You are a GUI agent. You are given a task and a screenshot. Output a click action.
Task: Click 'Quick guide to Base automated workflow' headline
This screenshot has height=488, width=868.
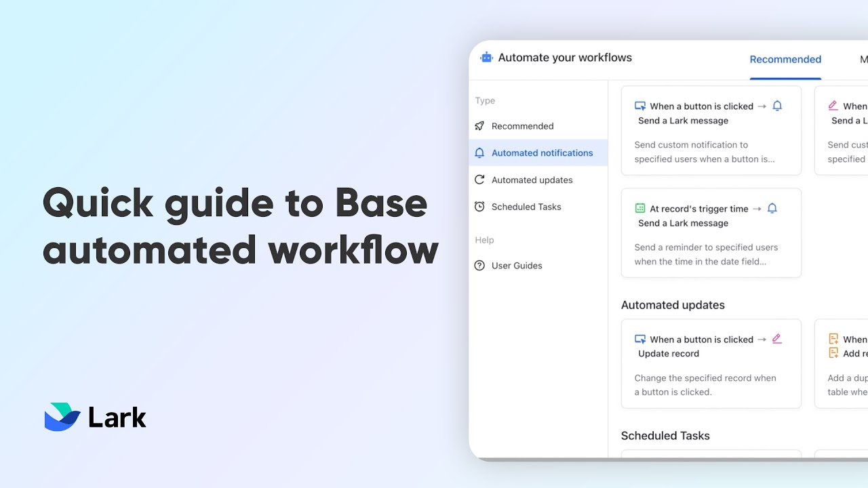[x=241, y=226]
